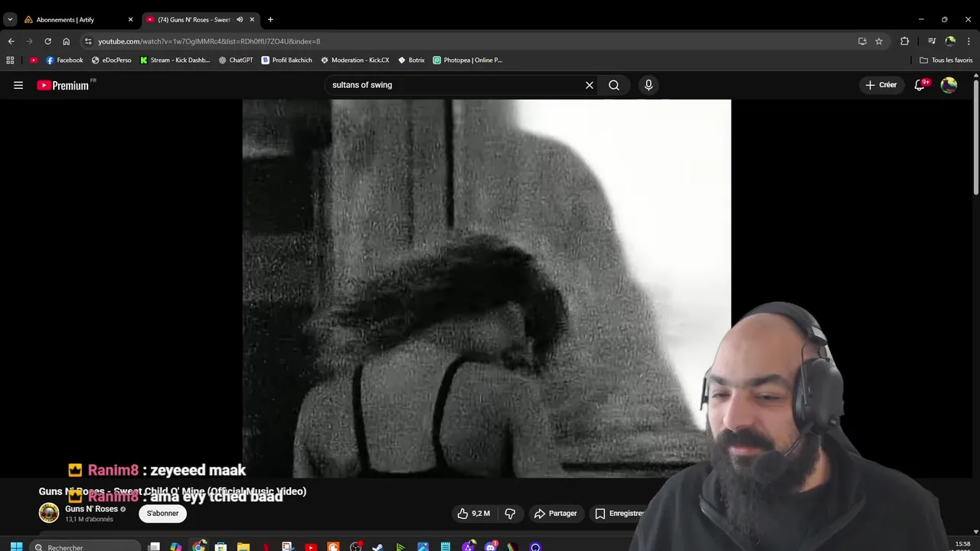
Task: Open Chrome from the taskbar
Action: click(198, 546)
